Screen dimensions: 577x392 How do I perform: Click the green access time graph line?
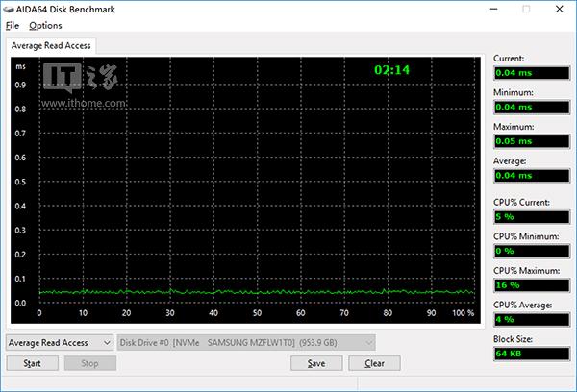pos(257,292)
